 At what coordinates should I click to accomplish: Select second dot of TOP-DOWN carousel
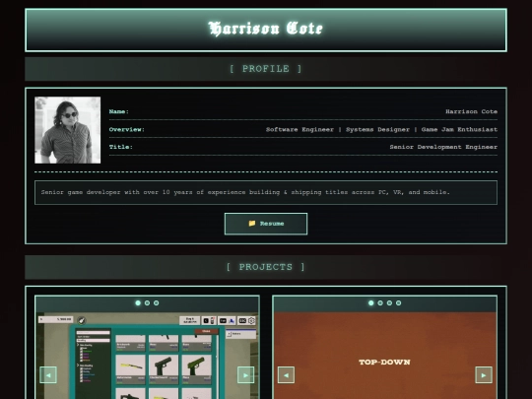[380, 303]
